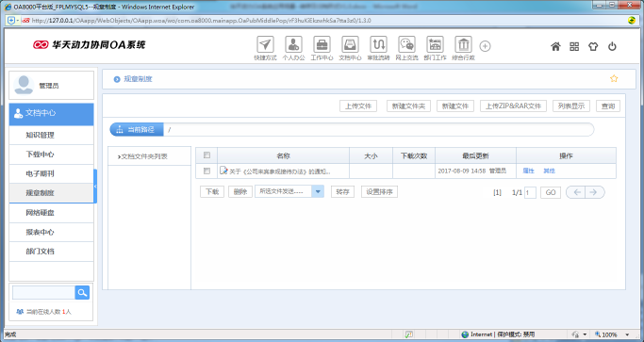
Task: Expand the 文档文件夹列表 folder tree
Action: click(x=142, y=156)
